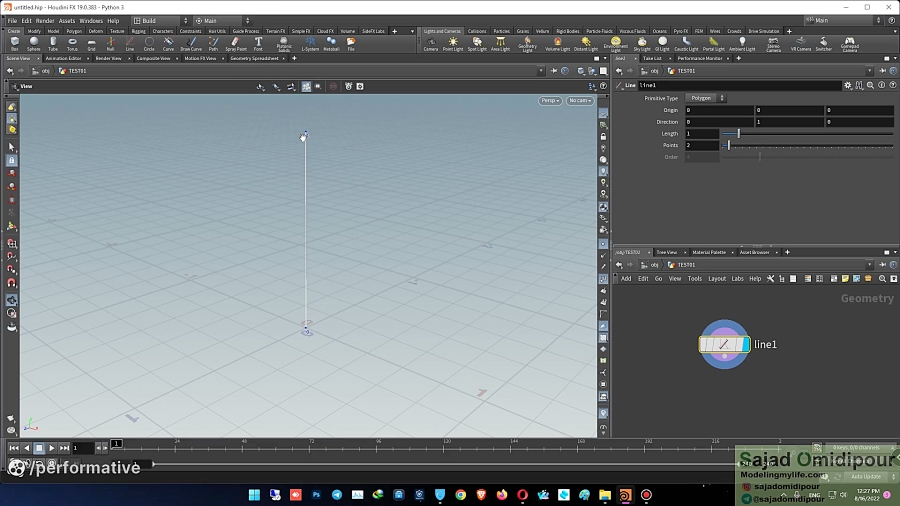The height and width of the screenshot is (506, 900).
Task: Click the Origin X input field
Action: [x=718, y=110]
